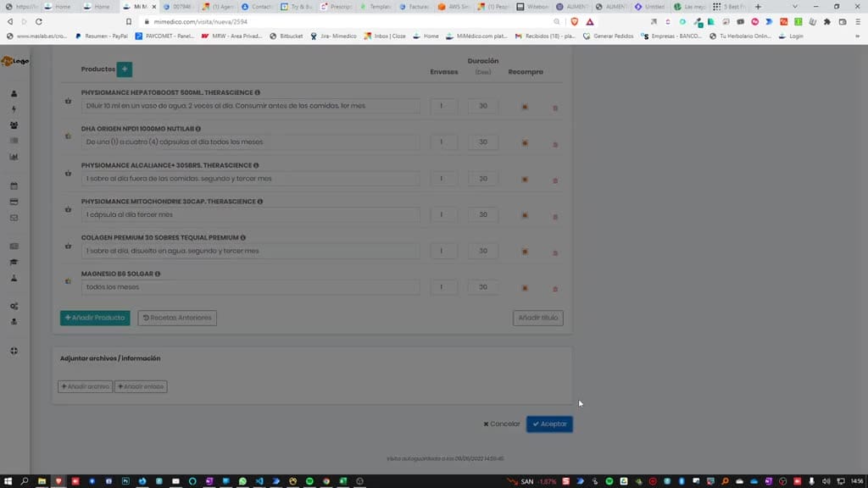Open new browser tab with plus button

pyautogui.click(x=758, y=7)
